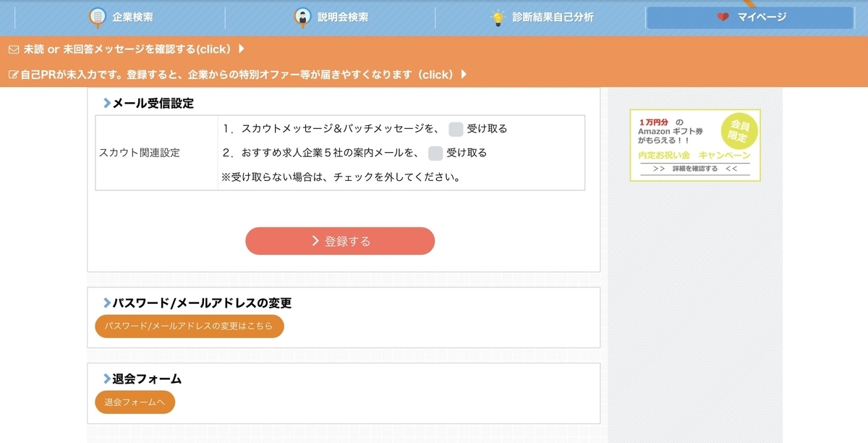This screenshot has height=443, width=868.
Task: Click パスワード/メールアドレスの変更はこちら button
Action: (188, 326)
